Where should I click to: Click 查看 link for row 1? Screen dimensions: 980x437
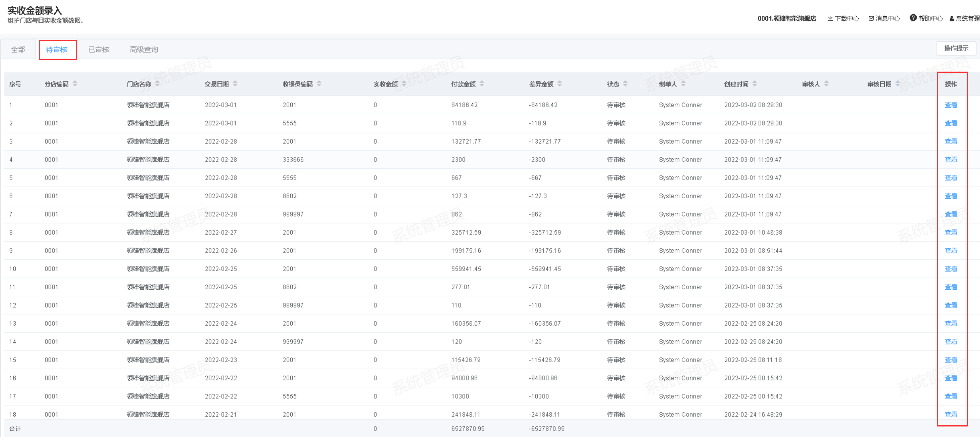point(950,105)
